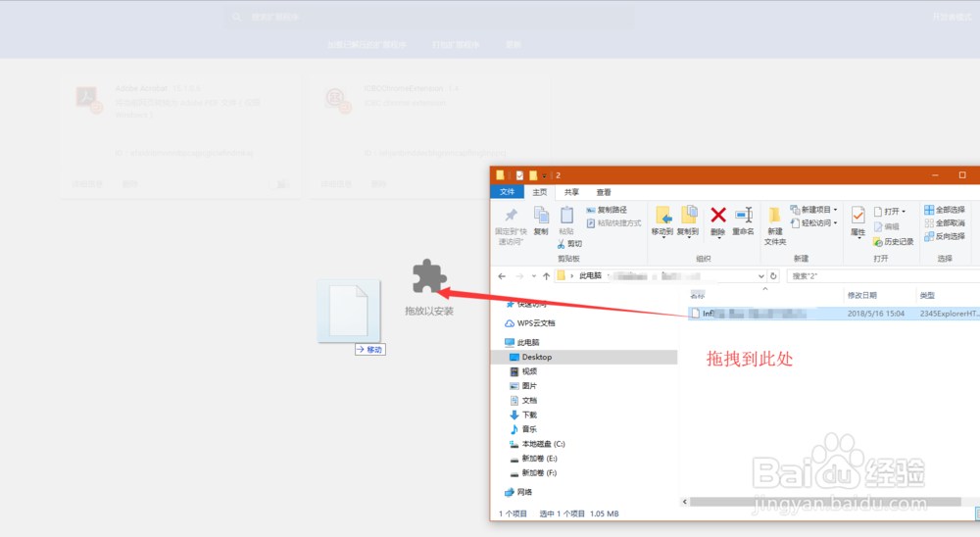Click Select none (全部取消)

945,223
